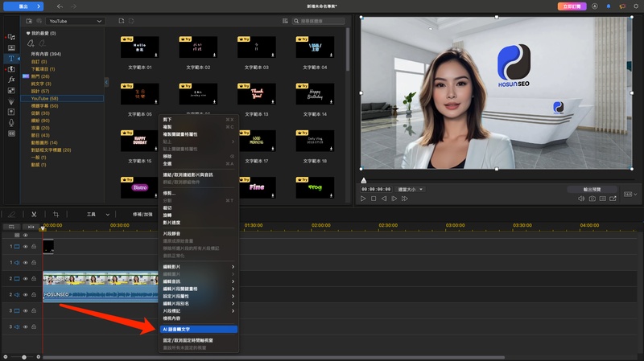Click the crop tool above the timeline

56,215
